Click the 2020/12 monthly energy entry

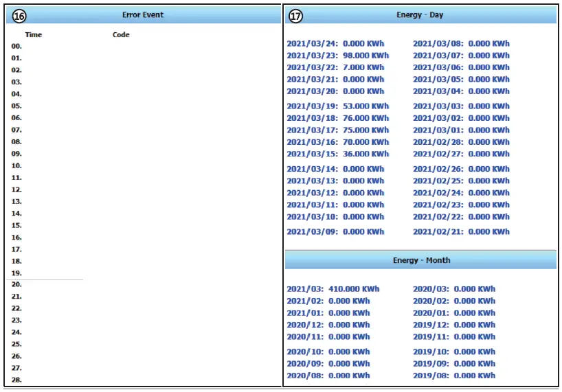328,325
